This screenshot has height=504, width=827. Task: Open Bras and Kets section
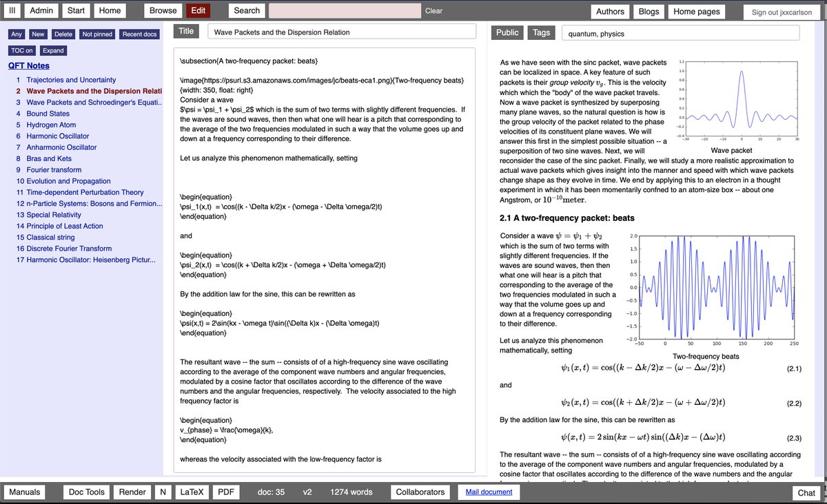(49, 158)
